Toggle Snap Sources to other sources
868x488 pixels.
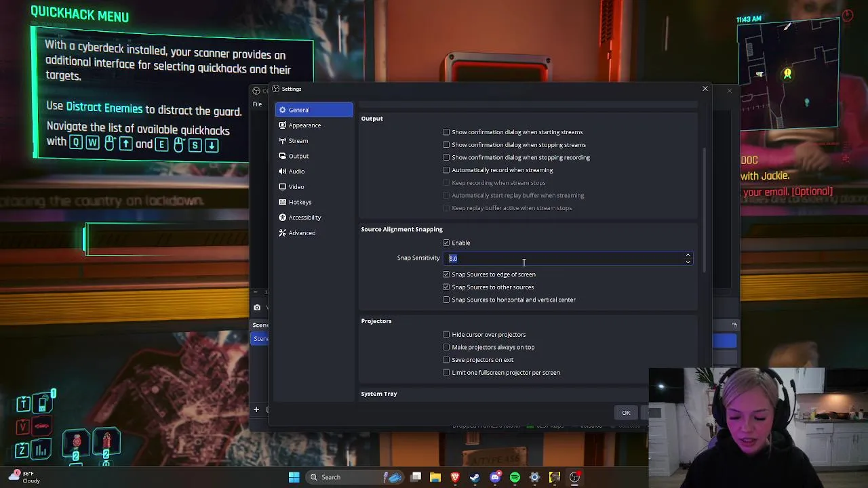(x=446, y=287)
